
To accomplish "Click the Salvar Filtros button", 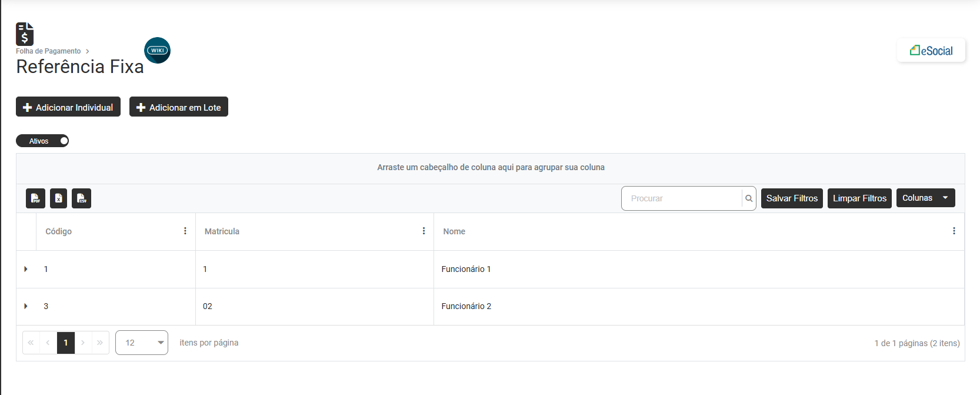I will pyautogui.click(x=792, y=198).
